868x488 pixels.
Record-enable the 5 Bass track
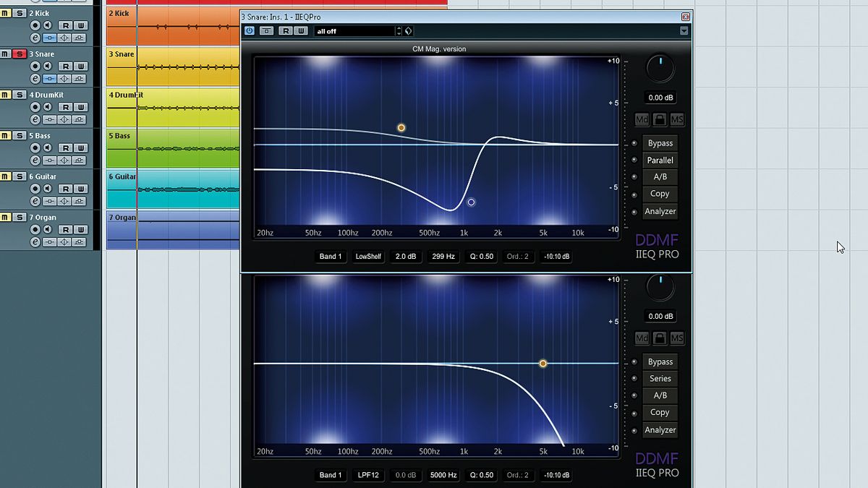pos(35,147)
